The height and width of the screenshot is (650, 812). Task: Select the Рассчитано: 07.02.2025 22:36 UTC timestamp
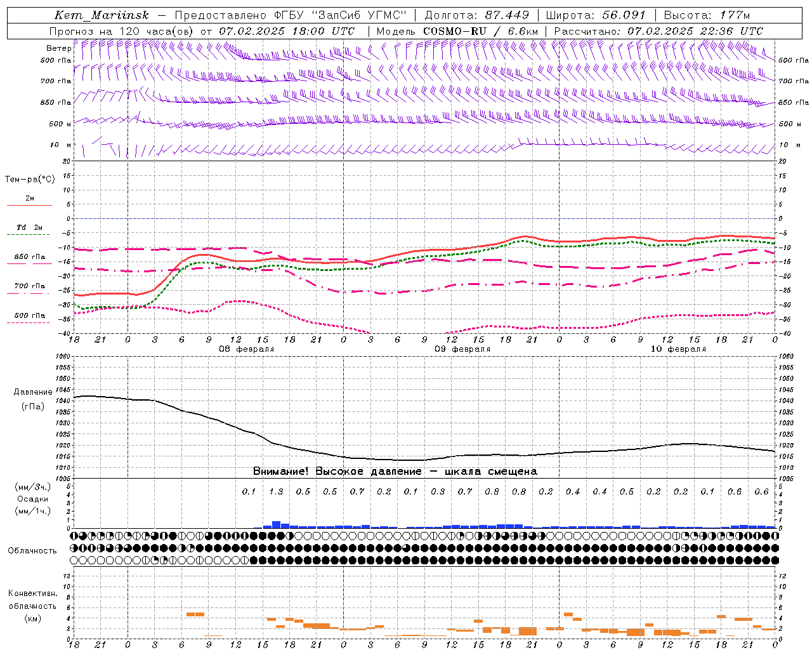click(x=658, y=31)
